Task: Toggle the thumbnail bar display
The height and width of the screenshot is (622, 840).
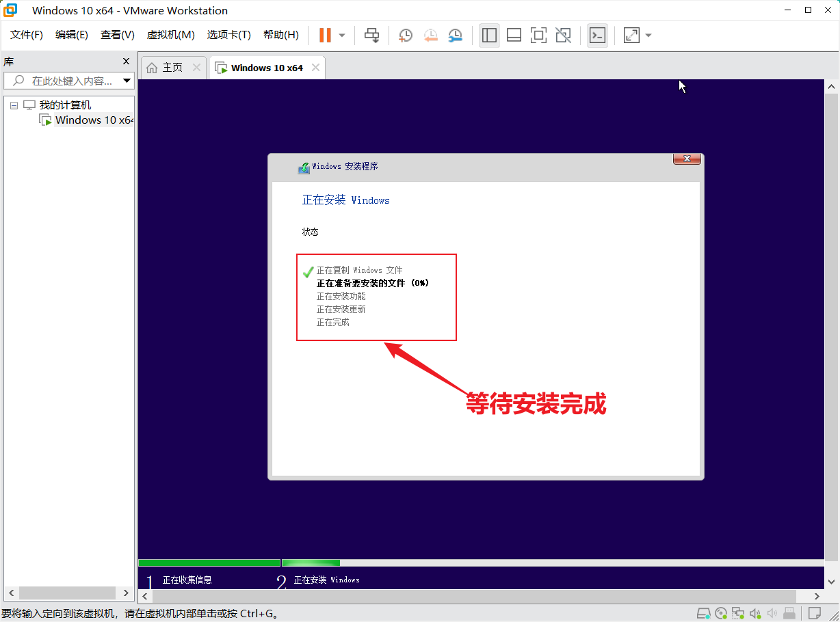Action: tap(514, 35)
